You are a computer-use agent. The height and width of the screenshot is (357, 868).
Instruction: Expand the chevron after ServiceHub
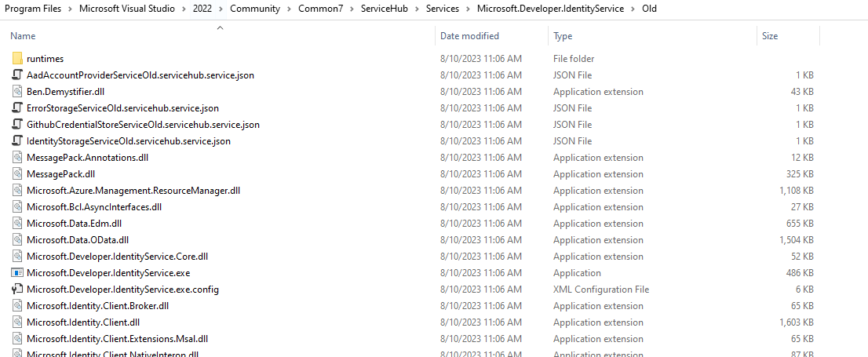[x=418, y=9]
